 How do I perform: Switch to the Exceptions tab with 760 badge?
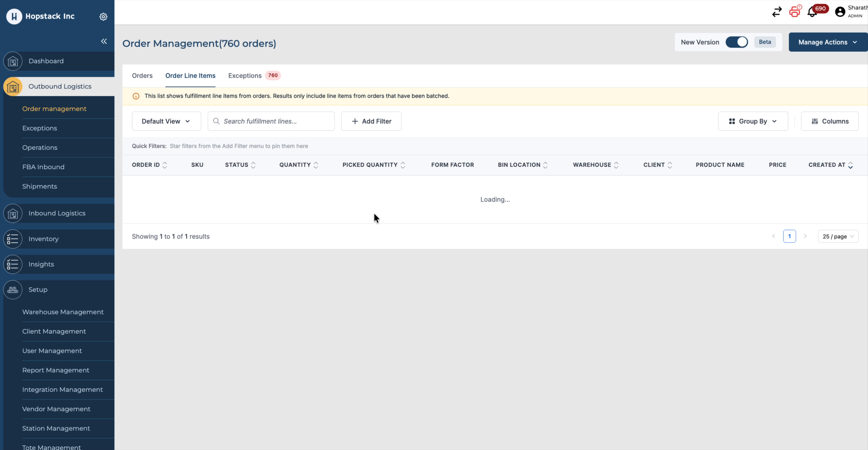pyautogui.click(x=254, y=75)
